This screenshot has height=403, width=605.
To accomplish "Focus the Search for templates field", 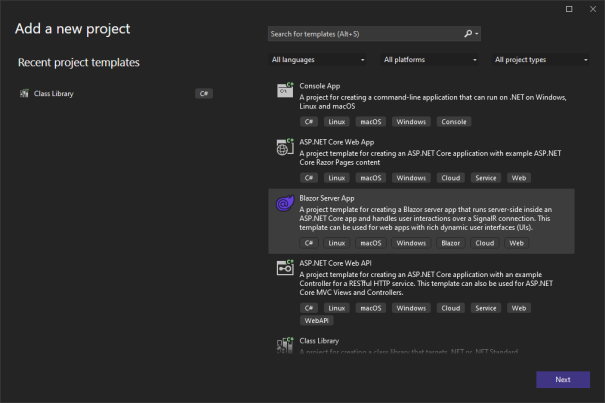I will (x=365, y=33).
